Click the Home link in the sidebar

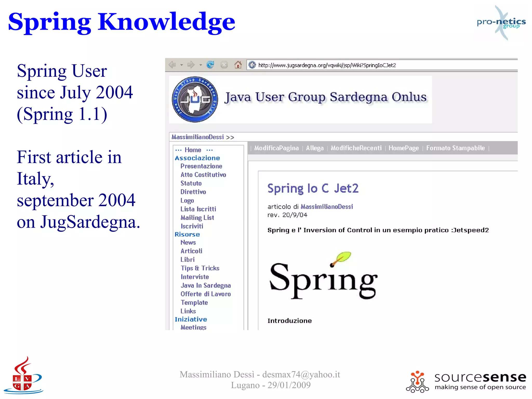point(193,150)
